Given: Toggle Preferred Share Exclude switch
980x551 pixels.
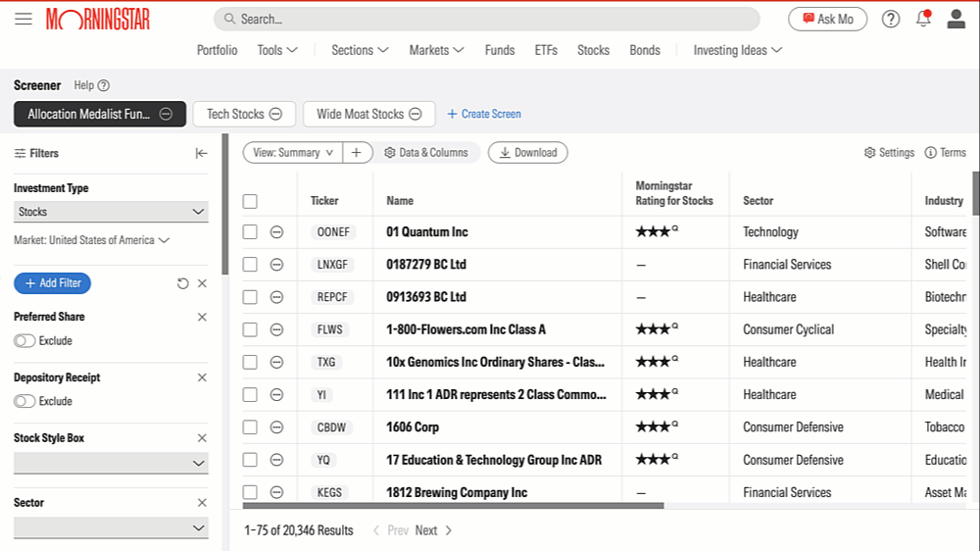Looking at the screenshot, I should pos(24,341).
